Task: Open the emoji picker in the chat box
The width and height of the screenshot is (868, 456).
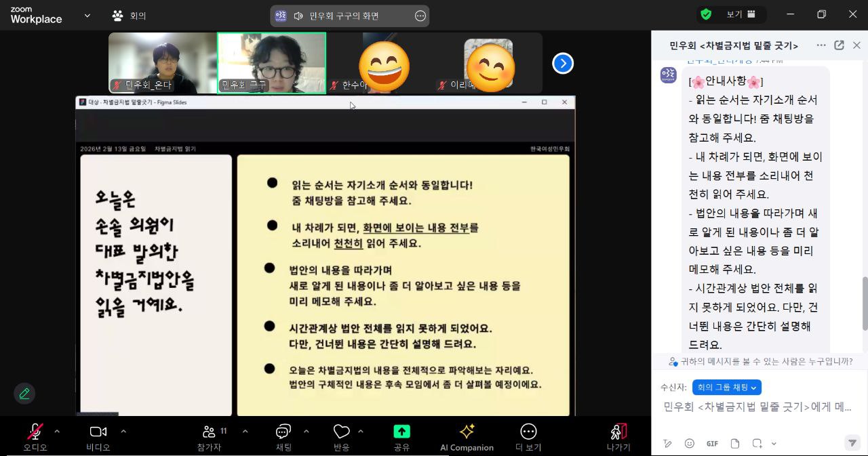Action: tap(690, 443)
